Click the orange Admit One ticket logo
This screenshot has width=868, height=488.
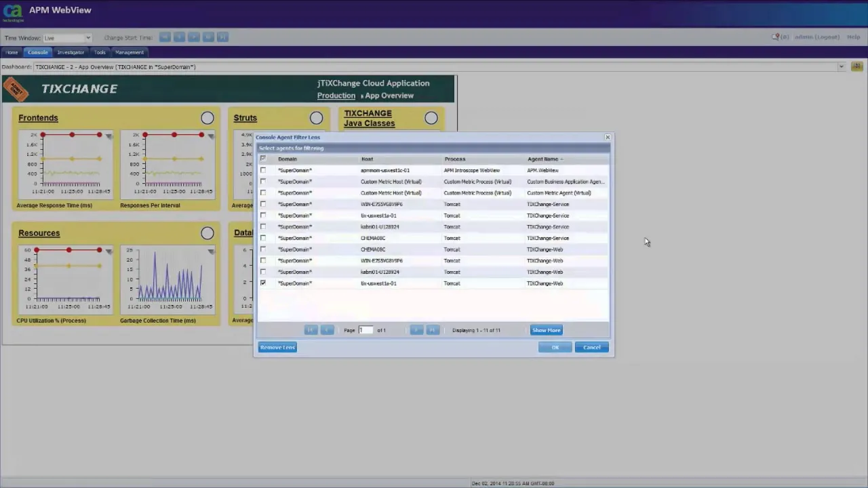16,89
